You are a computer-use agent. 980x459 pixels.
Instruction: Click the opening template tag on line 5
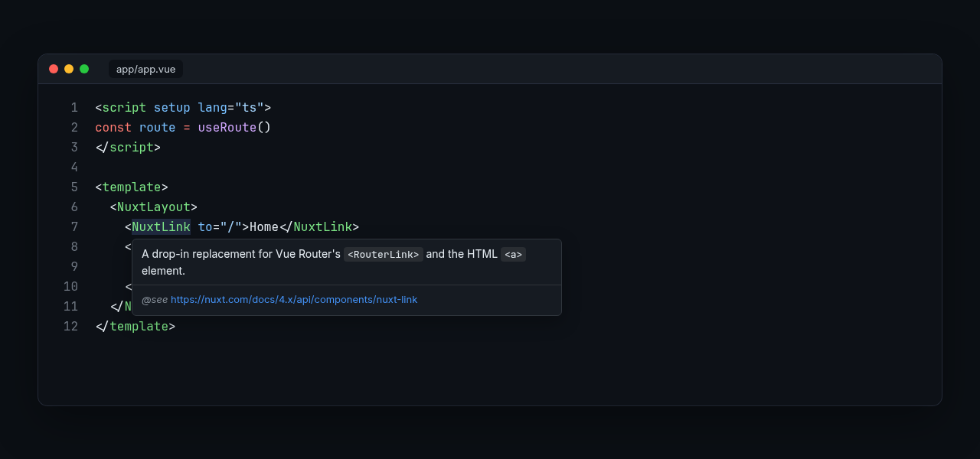[132, 187]
